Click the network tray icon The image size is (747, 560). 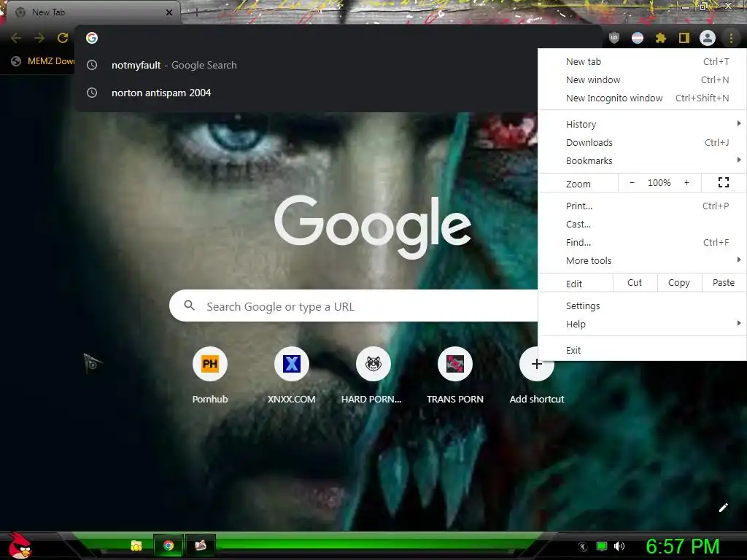pos(602,546)
